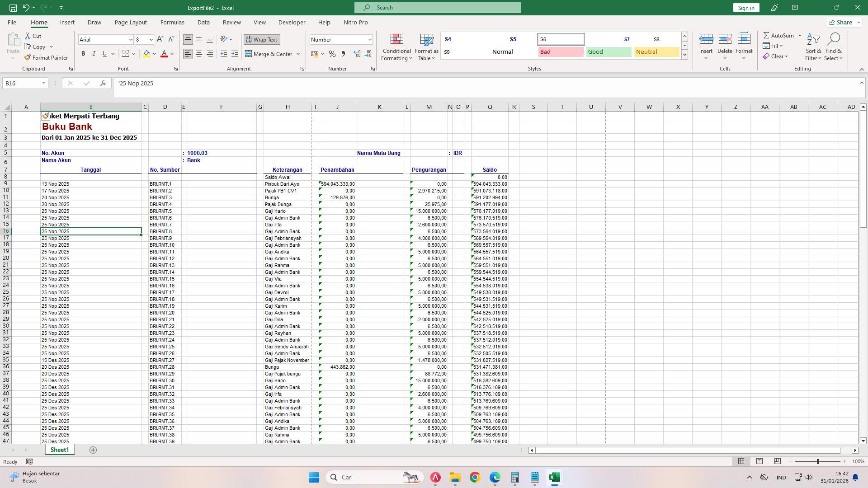Apply bold formatting to the selection
The width and height of the screenshot is (868, 488).
[x=83, y=54]
